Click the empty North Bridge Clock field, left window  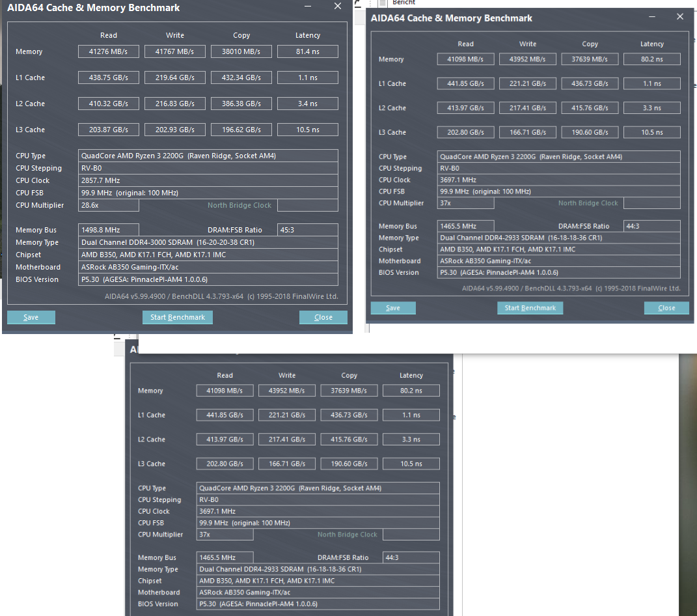(x=308, y=205)
